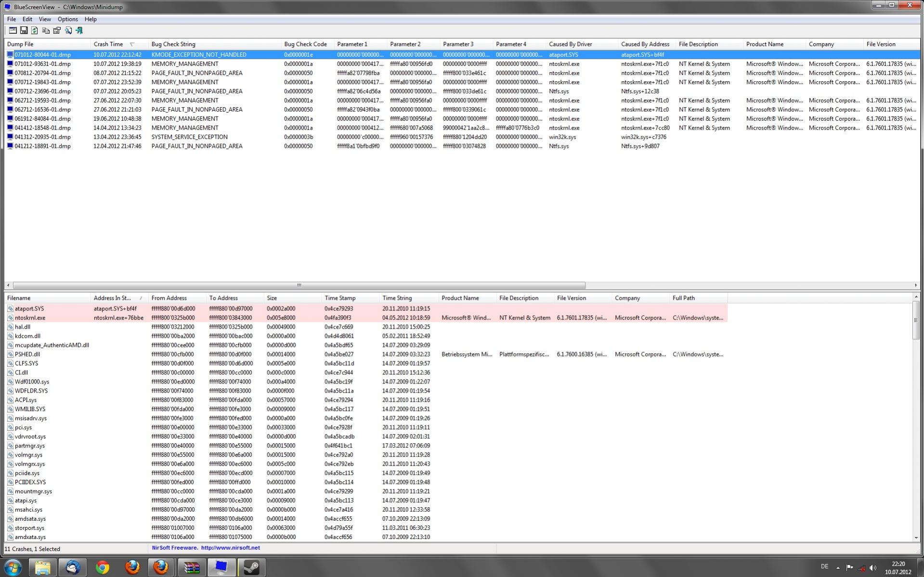Select ntoskrnl.exe in the driver list
The width and height of the screenshot is (924, 577).
coord(366,318)
